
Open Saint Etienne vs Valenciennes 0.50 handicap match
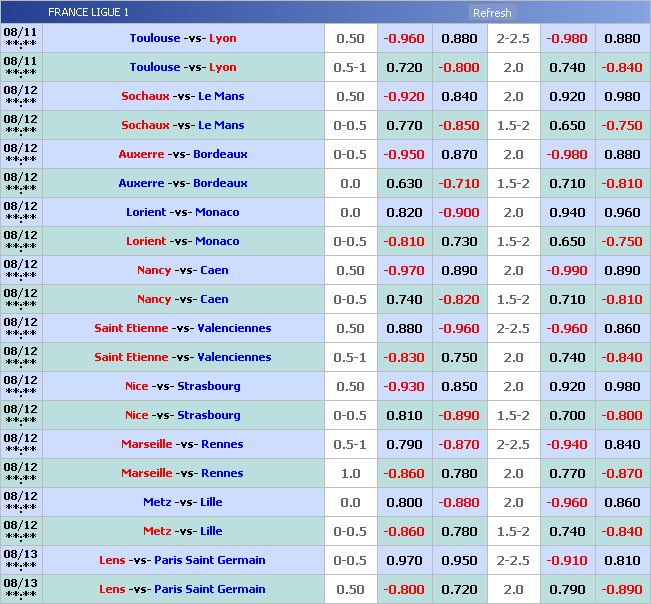pos(183,329)
